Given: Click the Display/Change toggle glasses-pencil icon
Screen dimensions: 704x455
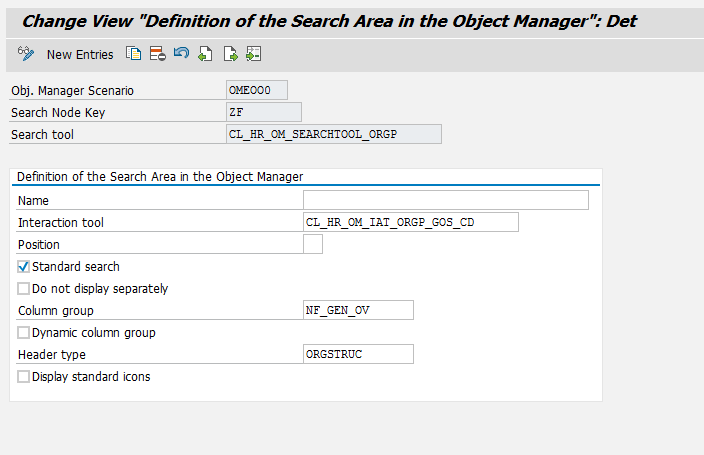Looking at the screenshot, I should click(27, 54).
